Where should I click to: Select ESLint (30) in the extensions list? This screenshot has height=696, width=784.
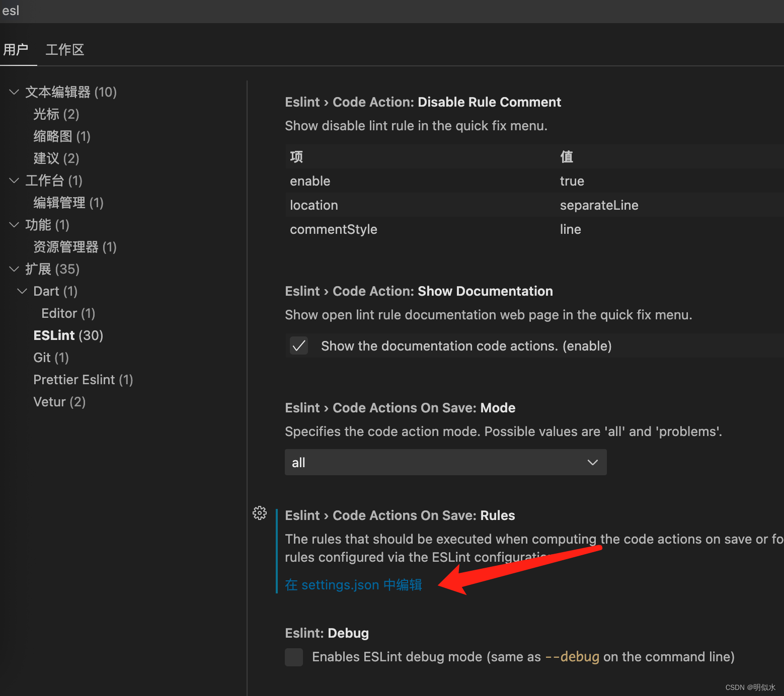68,335
